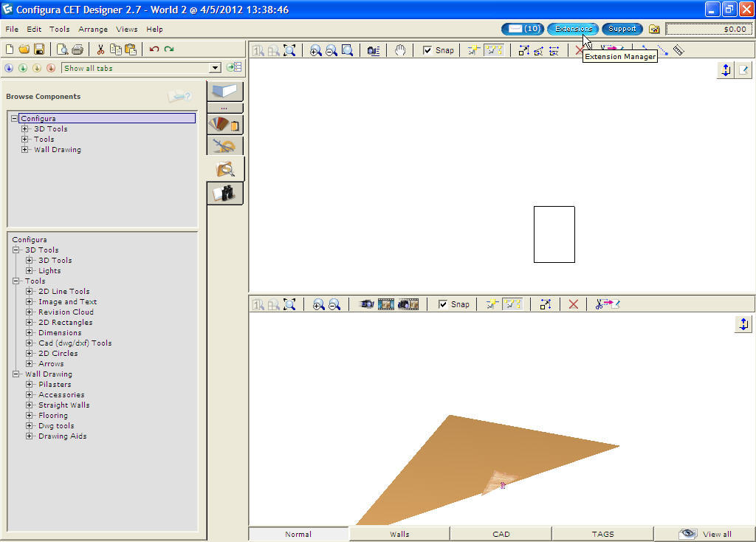Open the Views menu
The image size is (756, 542).
pyautogui.click(x=127, y=30)
